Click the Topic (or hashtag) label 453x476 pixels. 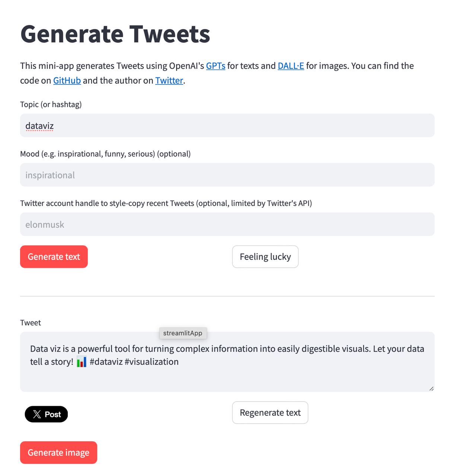click(51, 104)
